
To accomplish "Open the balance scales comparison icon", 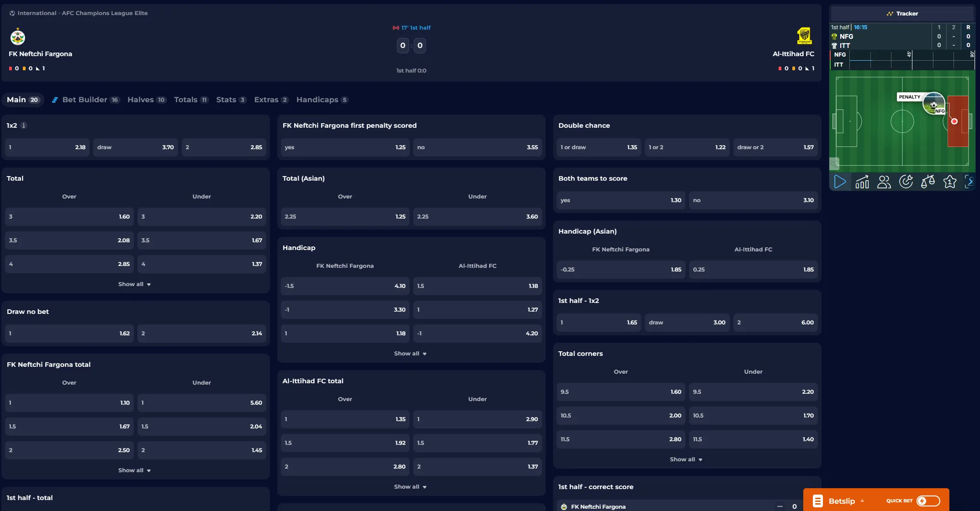I will 927,182.
